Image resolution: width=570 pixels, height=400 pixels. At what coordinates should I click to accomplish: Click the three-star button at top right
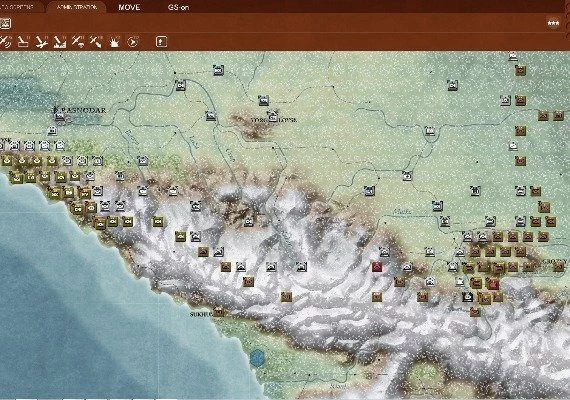[x=553, y=24]
